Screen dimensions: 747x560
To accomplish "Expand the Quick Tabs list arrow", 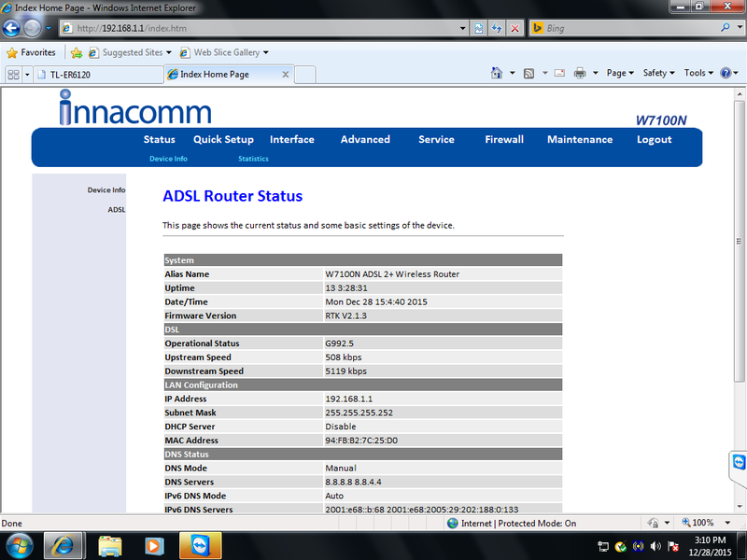I will point(27,75).
